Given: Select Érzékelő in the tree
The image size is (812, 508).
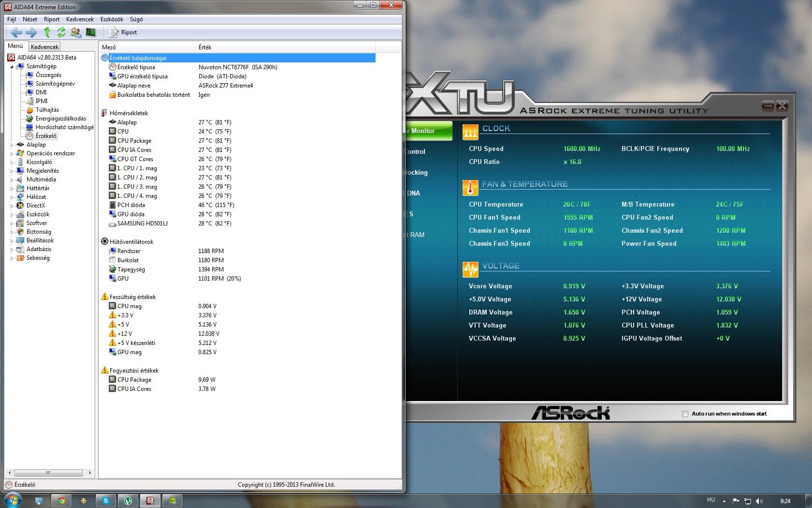Looking at the screenshot, I should click(46, 136).
